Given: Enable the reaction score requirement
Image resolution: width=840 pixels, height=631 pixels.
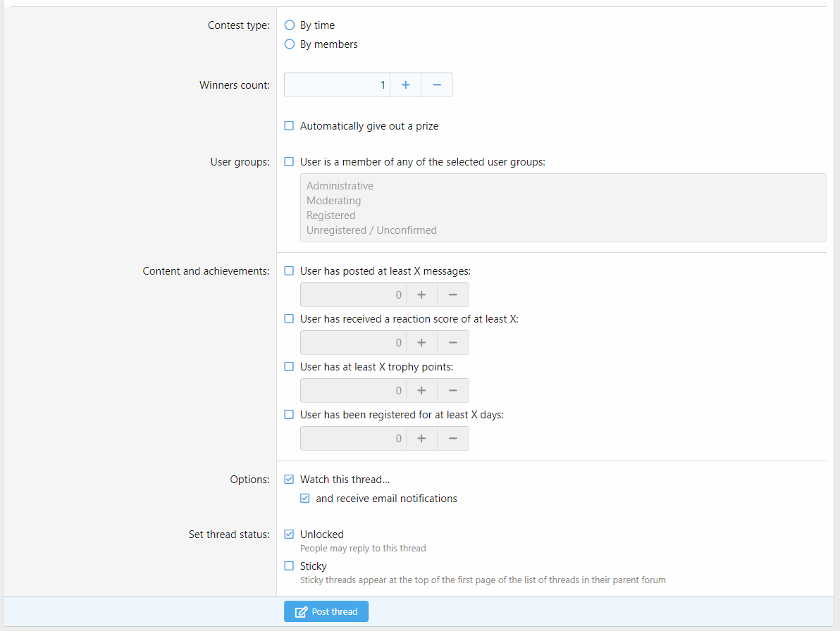Looking at the screenshot, I should pos(289,318).
